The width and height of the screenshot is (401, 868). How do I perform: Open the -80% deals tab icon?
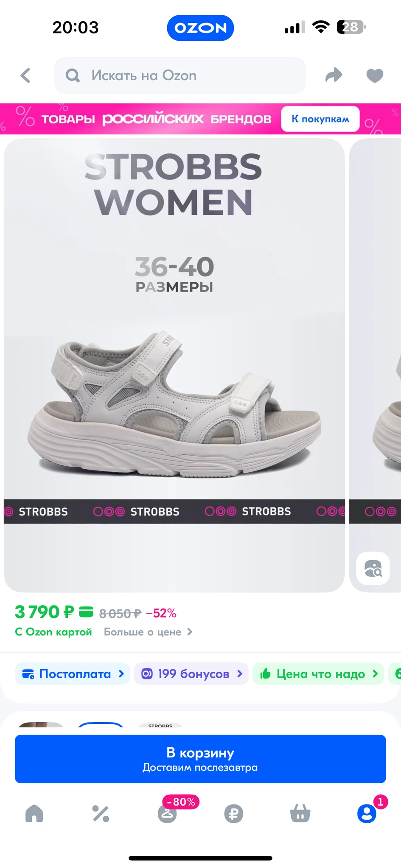coord(168,813)
